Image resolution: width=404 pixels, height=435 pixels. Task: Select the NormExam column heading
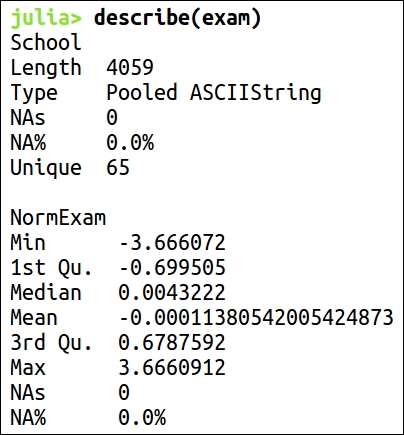click(x=58, y=218)
